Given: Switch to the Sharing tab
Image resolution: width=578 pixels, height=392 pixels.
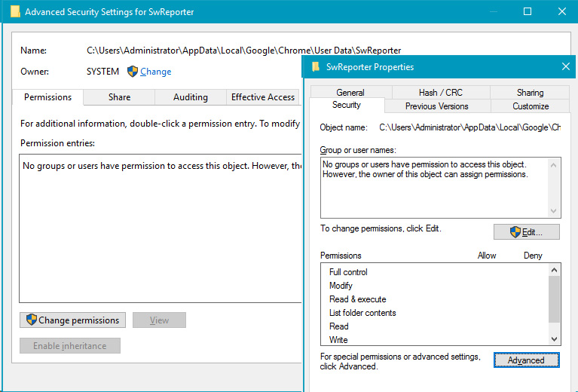Looking at the screenshot, I should coord(530,92).
